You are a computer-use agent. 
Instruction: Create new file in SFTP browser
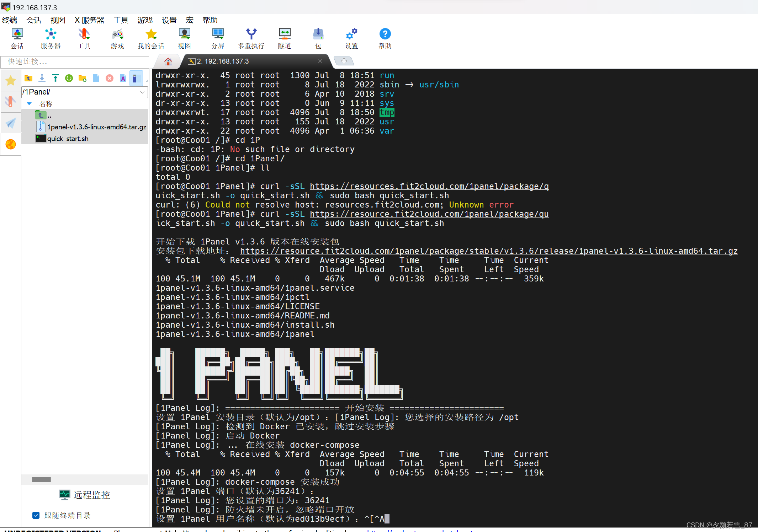[96, 78]
